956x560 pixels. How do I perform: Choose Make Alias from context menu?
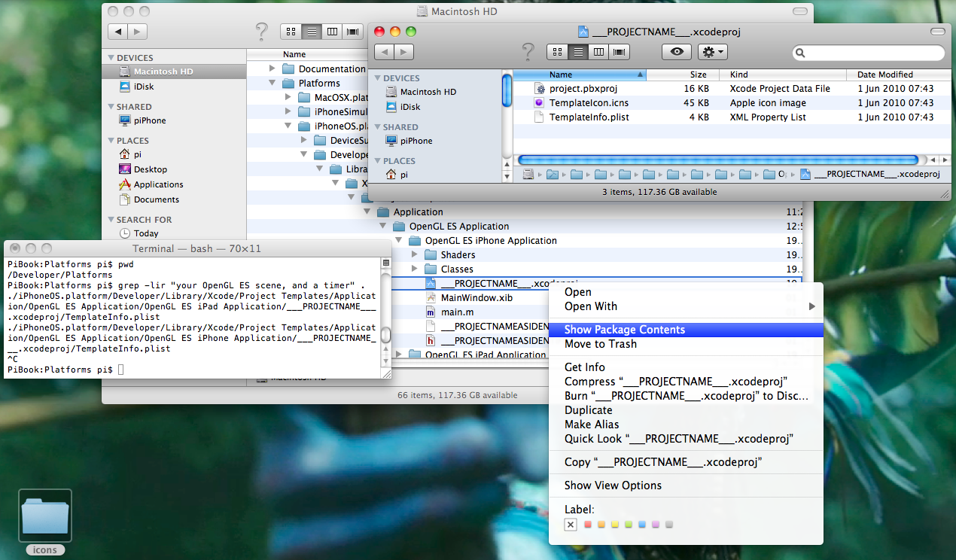[x=686, y=425]
